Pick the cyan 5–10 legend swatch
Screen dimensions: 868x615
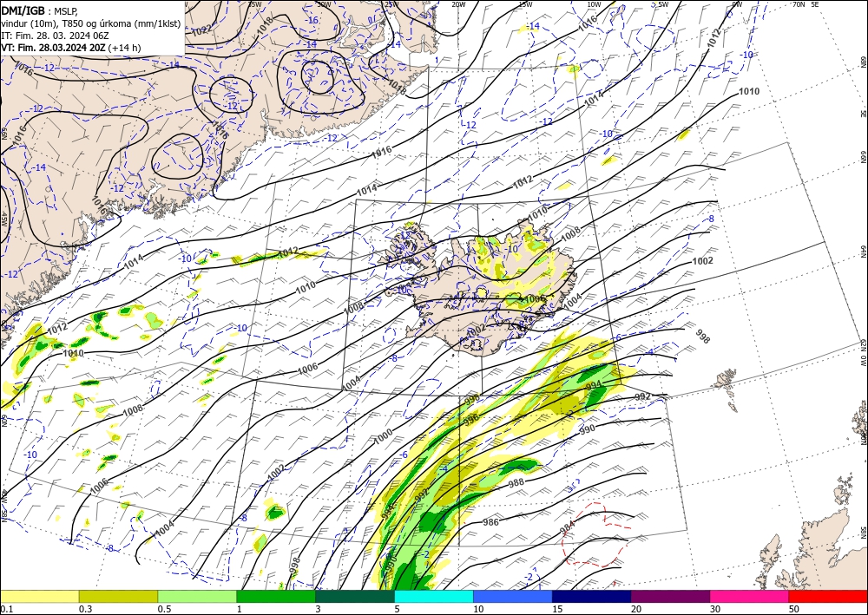coord(434,597)
